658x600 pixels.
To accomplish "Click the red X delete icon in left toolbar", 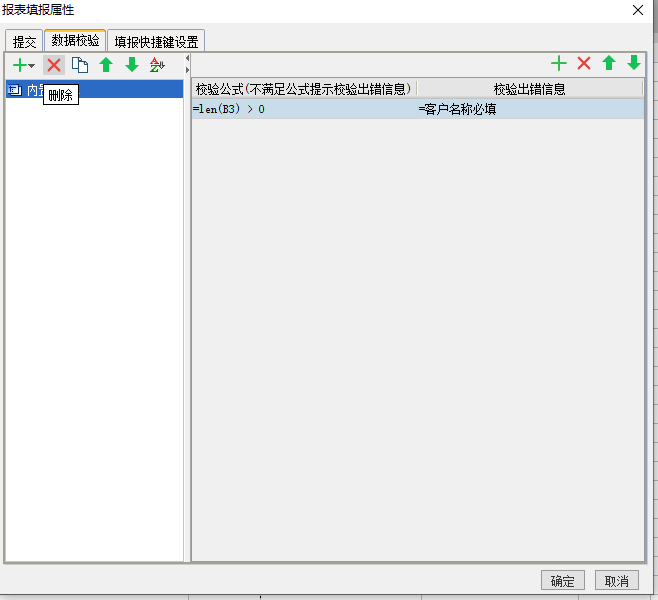I will pyautogui.click(x=54, y=65).
